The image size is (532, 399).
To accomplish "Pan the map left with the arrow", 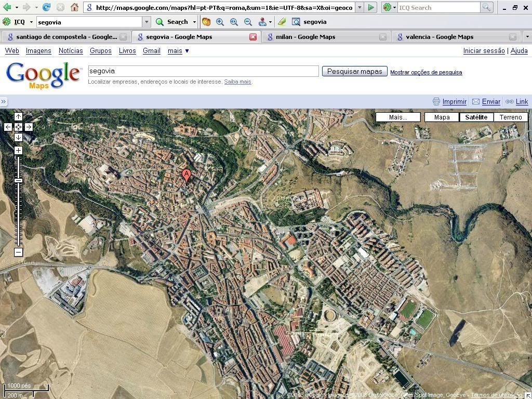I will coord(8,127).
